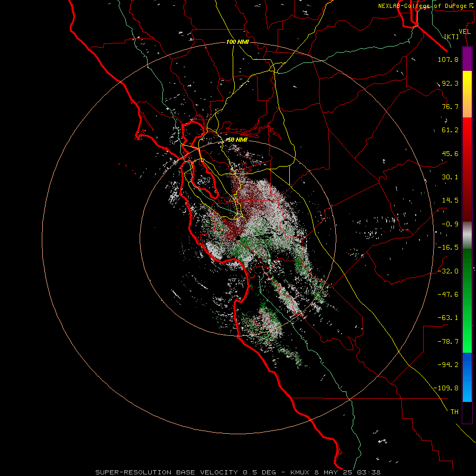Select the 14.5 velocity scale value
476x476 pixels.
coord(450,200)
